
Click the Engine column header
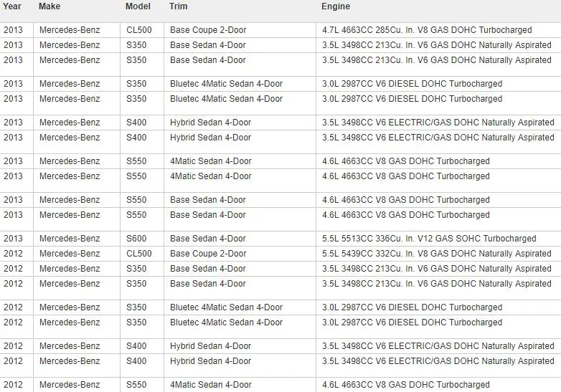pos(336,6)
